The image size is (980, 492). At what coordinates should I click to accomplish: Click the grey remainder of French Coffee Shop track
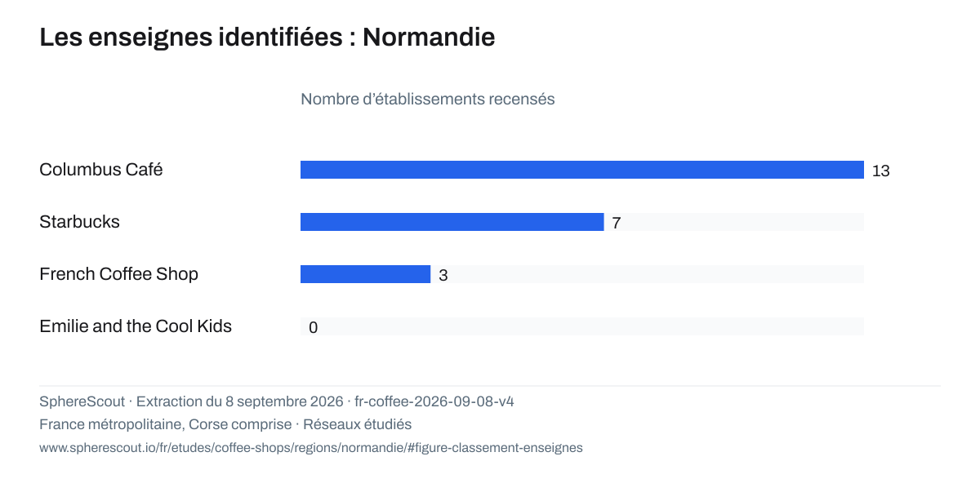647,274
